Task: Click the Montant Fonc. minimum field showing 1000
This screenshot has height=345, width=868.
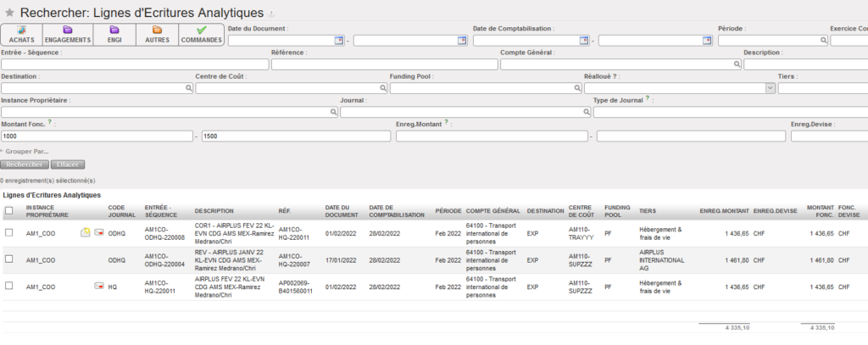Action: pyautogui.click(x=97, y=136)
